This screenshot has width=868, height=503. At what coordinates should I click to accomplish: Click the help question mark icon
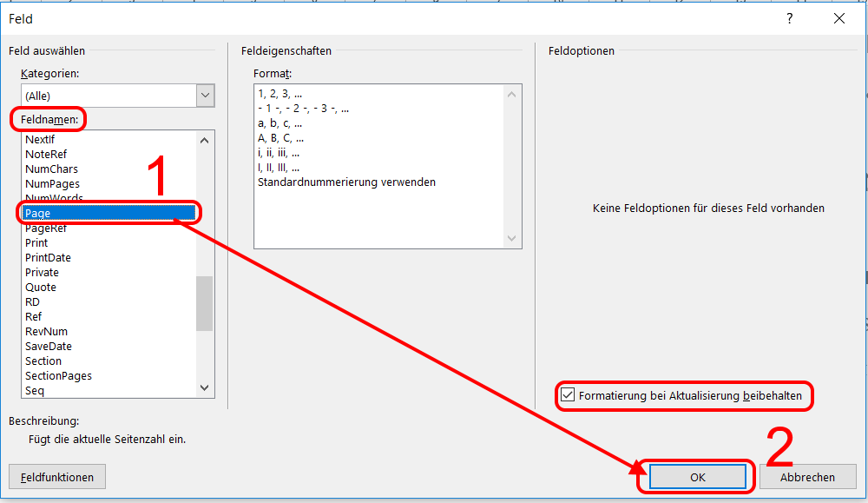(x=789, y=18)
